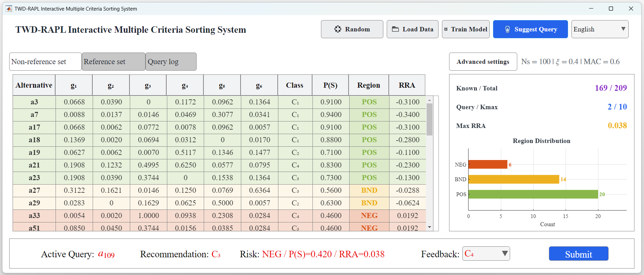Click the Max RRA value 0.038
644x275 pixels.
pos(617,126)
